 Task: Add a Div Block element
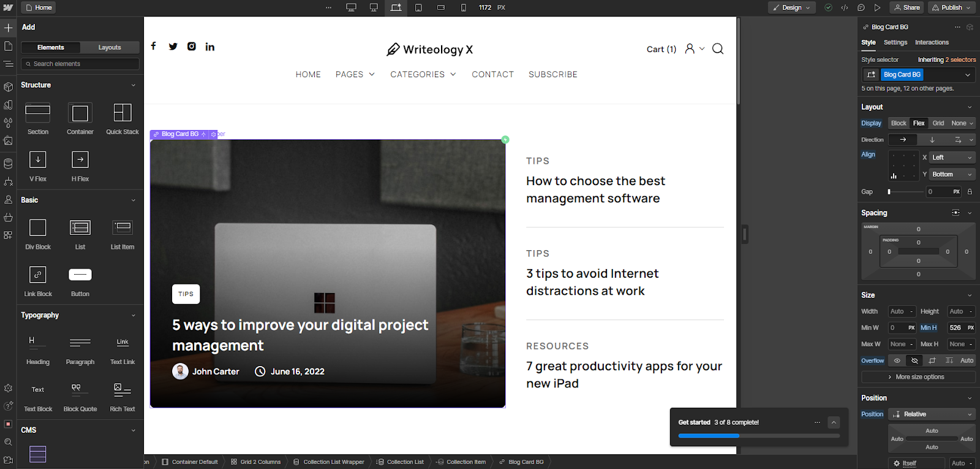click(38, 234)
